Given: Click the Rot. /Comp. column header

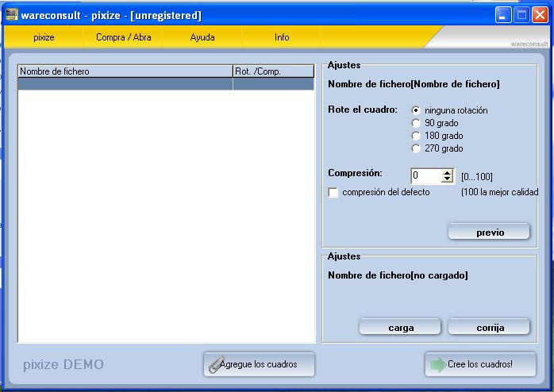Looking at the screenshot, I should tap(274, 71).
